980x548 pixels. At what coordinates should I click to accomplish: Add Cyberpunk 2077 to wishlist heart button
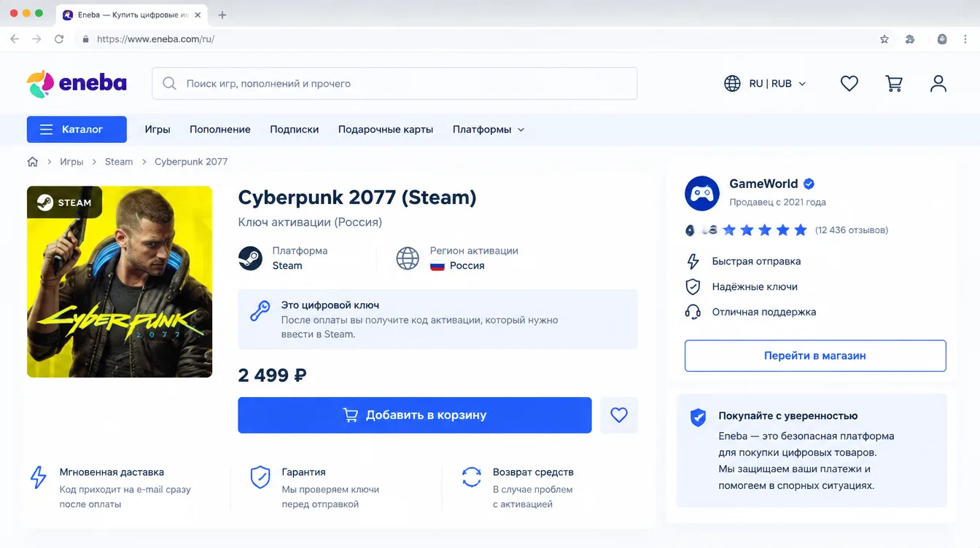click(x=619, y=415)
